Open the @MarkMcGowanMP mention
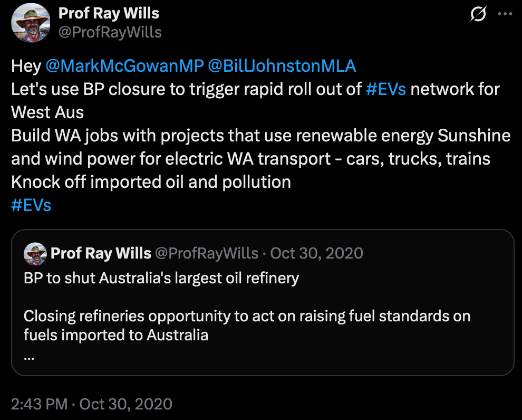The width and height of the screenshot is (522, 420). (x=124, y=66)
